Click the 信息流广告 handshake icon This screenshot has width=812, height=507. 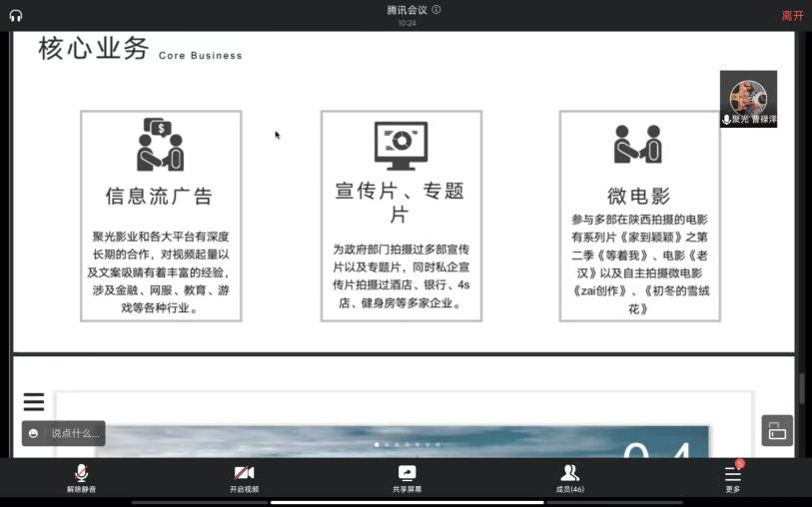(x=161, y=145)
